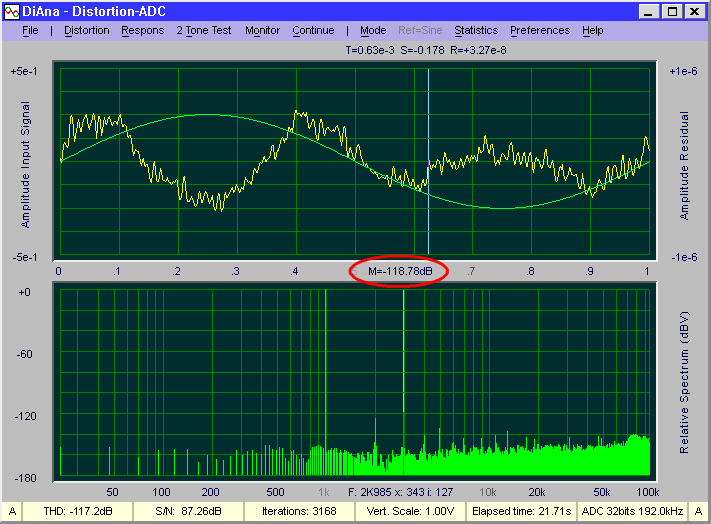711x524 pixels.
Task: Click the greyed Ref=Sine menu item
Action: pos(420,30)
